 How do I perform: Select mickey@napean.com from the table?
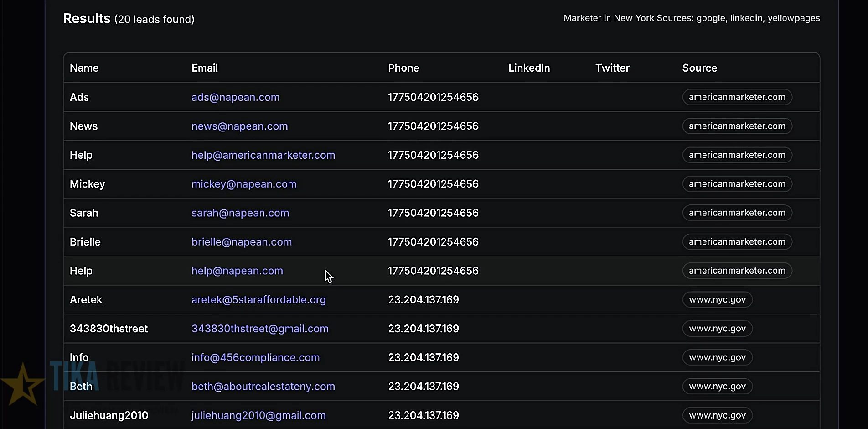(x=244, y=184)
